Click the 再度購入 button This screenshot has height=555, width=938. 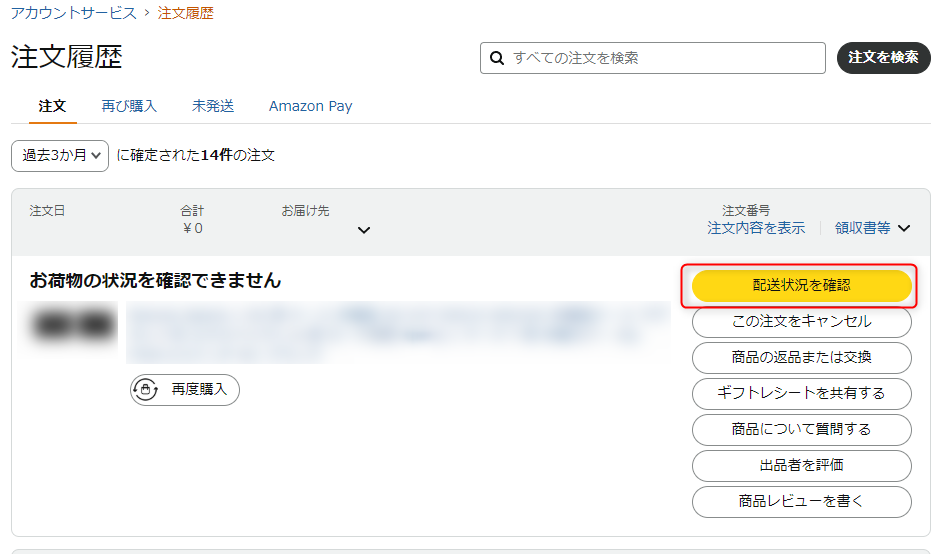pos(185,390)
